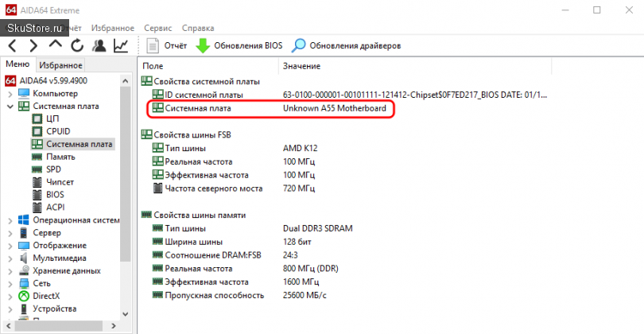
Task: Click the sidebar horizontal scroll right arrow
Action: [x=114, y=326]
